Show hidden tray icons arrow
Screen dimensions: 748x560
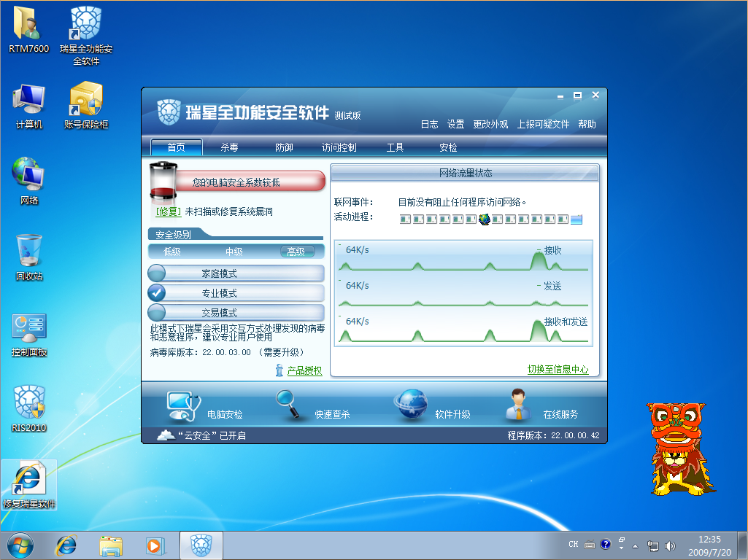click(636, 546)
